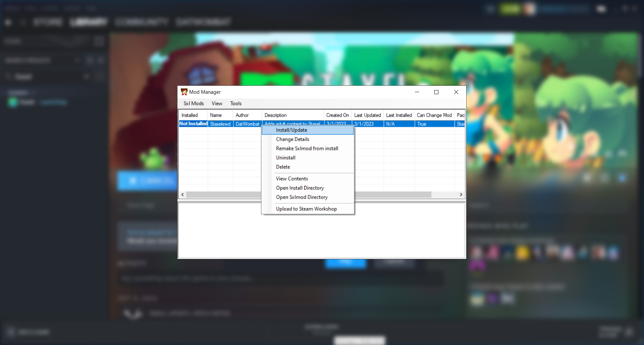Sort by the Installed column header
This screenshot has width=644, height=345.
click(x=193, y=115)
